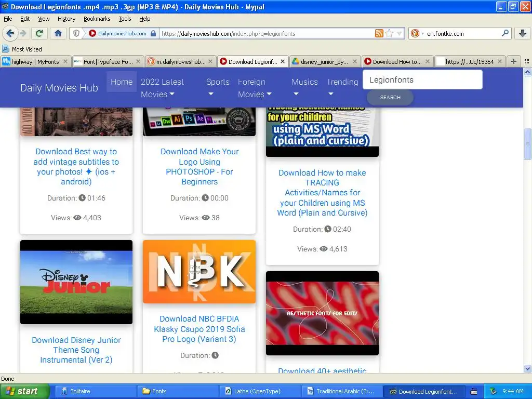Open the Downloads arrow button
The image size is (532, 399).
[x=523, y=33]
